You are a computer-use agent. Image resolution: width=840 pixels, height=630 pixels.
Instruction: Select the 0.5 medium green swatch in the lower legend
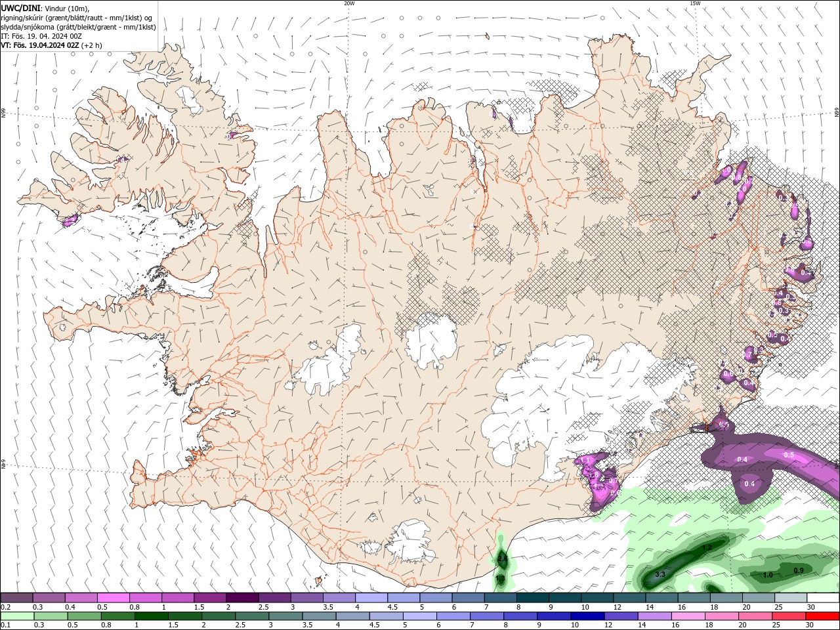point(84,616)
